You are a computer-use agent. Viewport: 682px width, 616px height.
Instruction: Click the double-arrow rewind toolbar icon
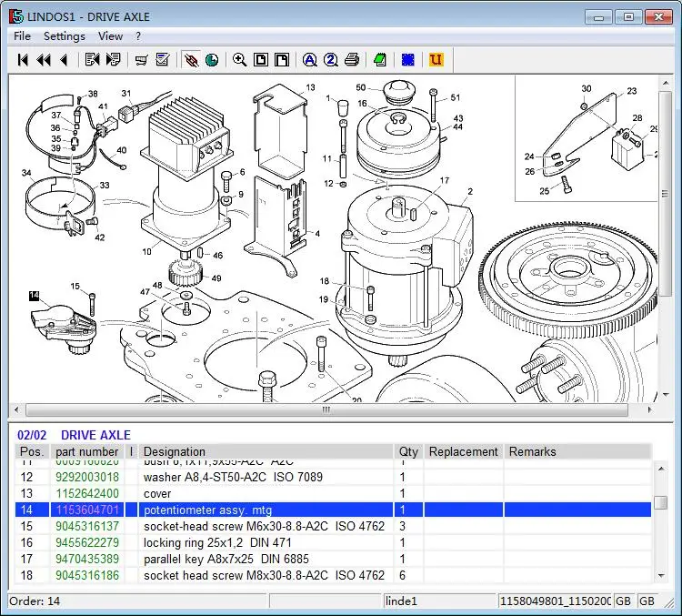click(44, 60)
